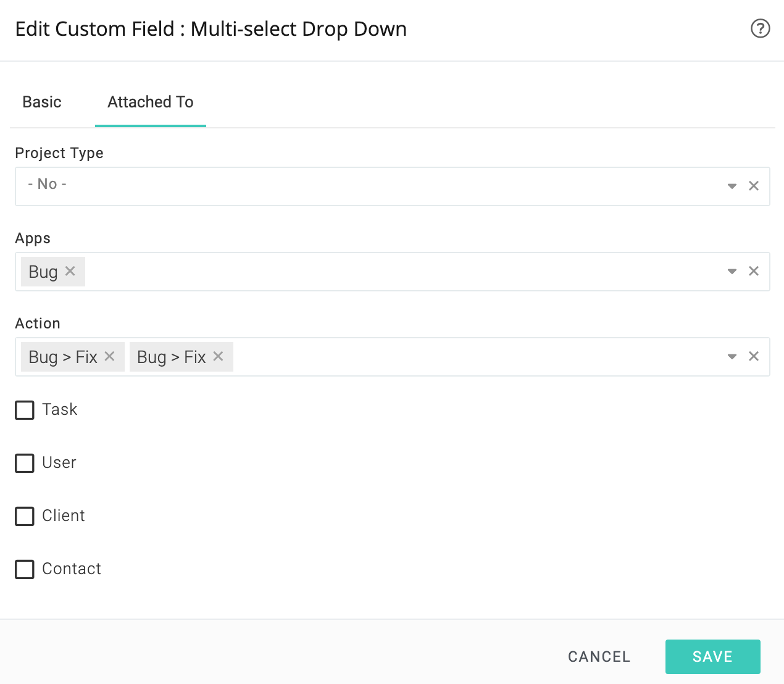Open the help question mark icon
Viewport: 784px width, 684px height.
(x=760, y=28)
